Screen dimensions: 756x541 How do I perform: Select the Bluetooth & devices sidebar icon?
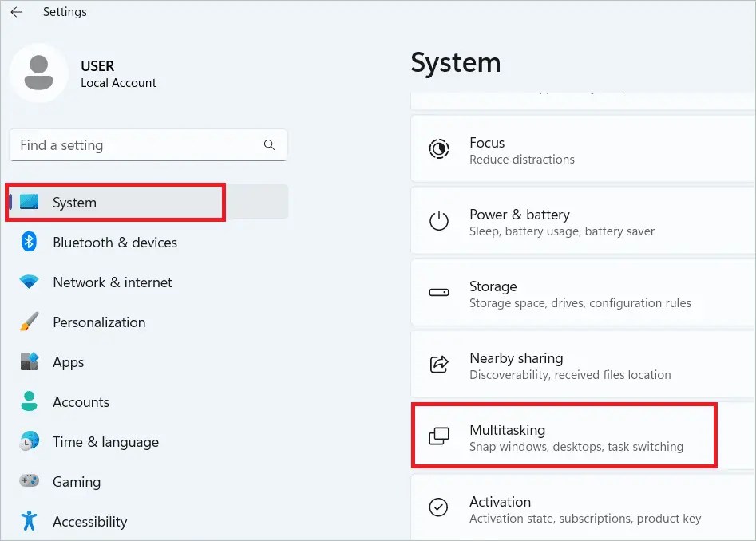click(29, 243)
